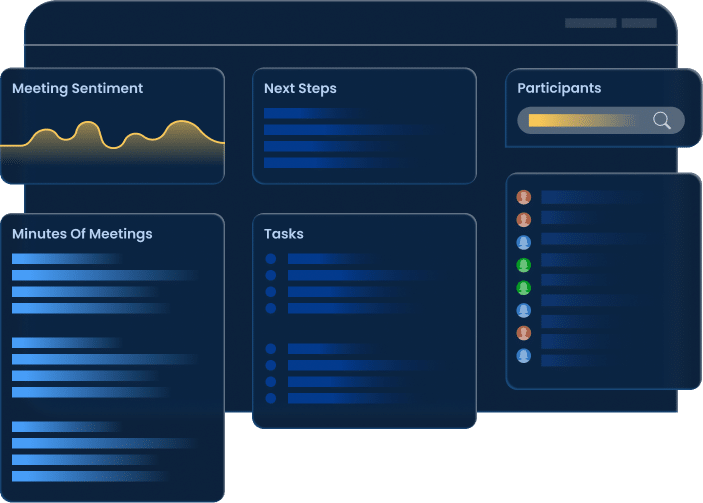Click the Tasks panel title
The height and width of the screenshot is (503, 703).
284,234
